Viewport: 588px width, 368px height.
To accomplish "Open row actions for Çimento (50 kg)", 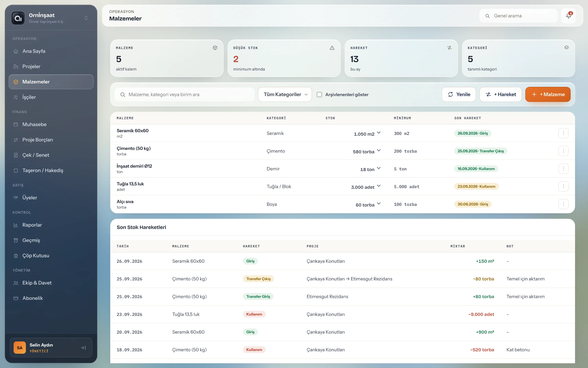I will click(563, 151).
